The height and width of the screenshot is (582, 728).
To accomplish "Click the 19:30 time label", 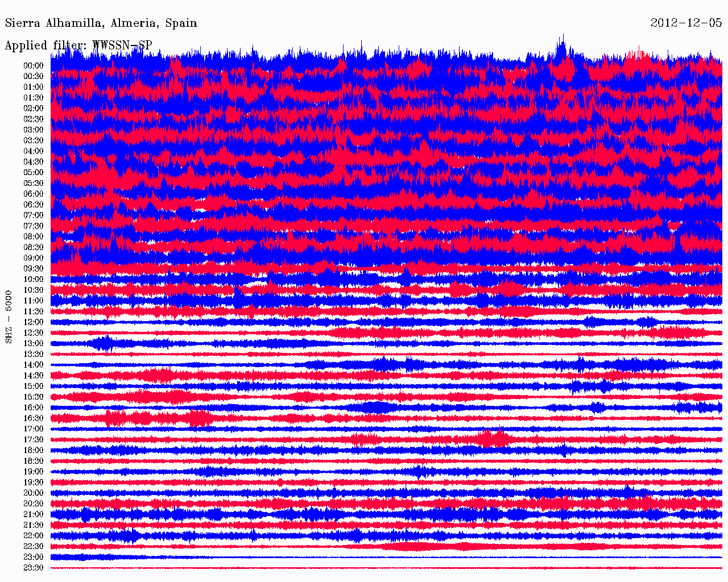I will [34, 483].
